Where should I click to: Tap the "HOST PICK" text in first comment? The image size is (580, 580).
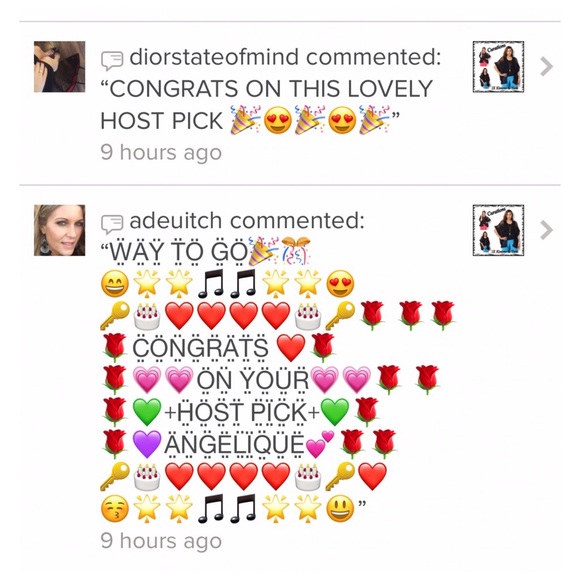[x=162, y=121]
